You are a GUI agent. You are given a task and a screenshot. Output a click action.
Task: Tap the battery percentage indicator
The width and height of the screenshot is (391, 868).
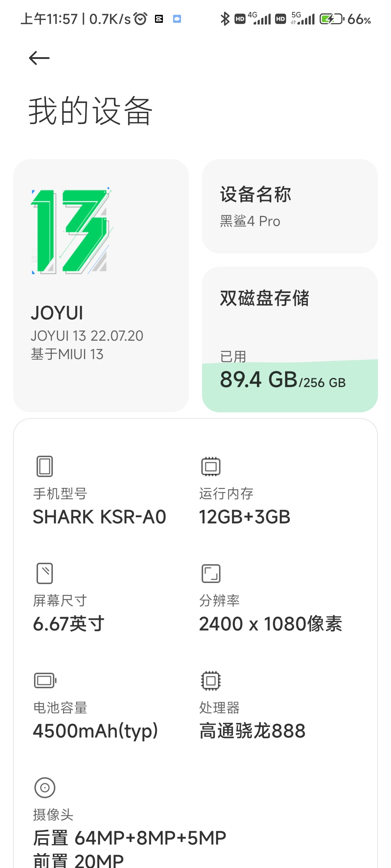pos(359,19)
